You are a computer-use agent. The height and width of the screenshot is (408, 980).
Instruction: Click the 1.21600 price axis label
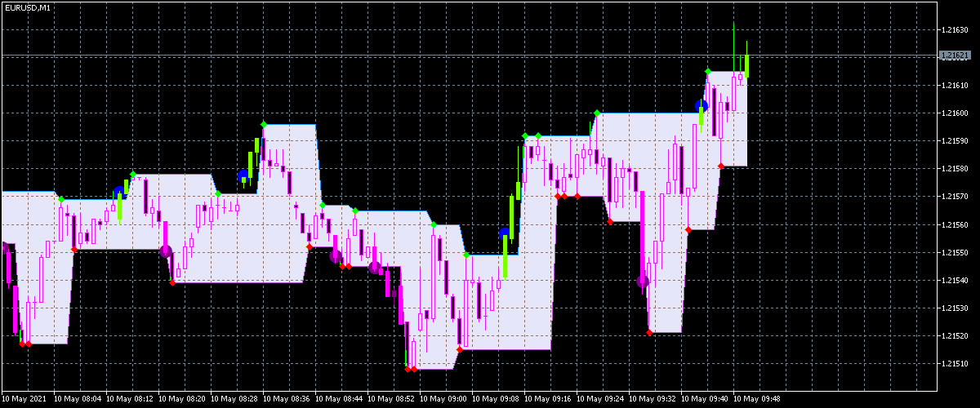pyautogui.click(x=954, y=113)
